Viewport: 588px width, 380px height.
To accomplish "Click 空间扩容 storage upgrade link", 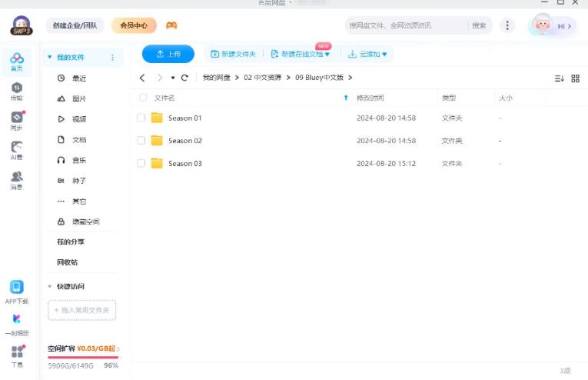I will coord(81,348).
